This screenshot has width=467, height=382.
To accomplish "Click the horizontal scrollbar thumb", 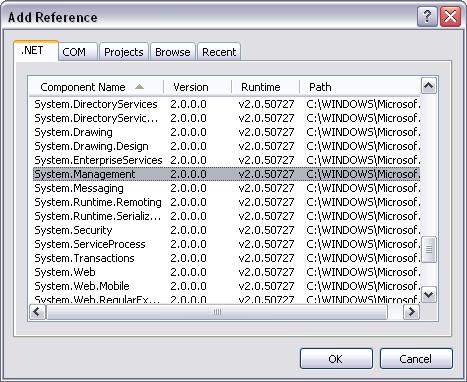I will coord(217,312).
